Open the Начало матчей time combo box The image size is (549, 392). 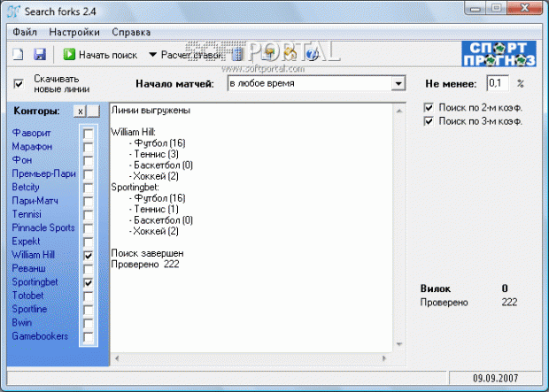click(316, 84)
